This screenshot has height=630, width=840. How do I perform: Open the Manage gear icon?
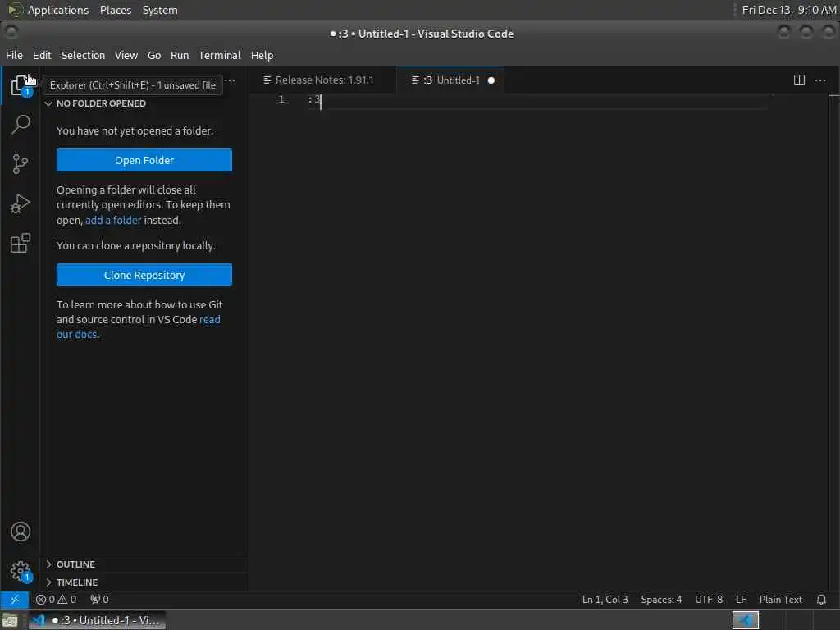pyautogui.click(x=21, y=571)
